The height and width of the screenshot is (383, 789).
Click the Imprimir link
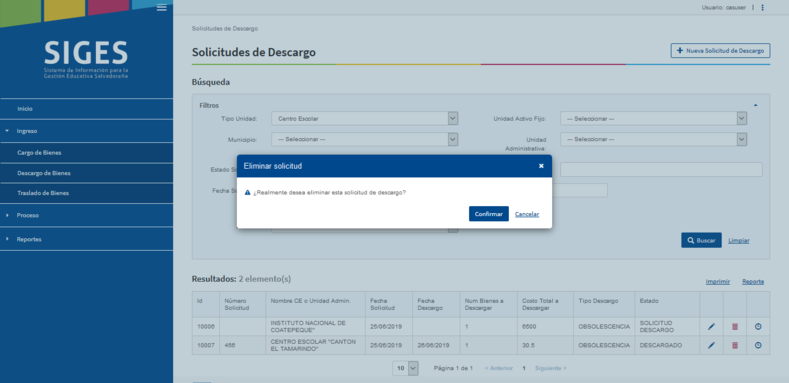click(x=718, y=281)
